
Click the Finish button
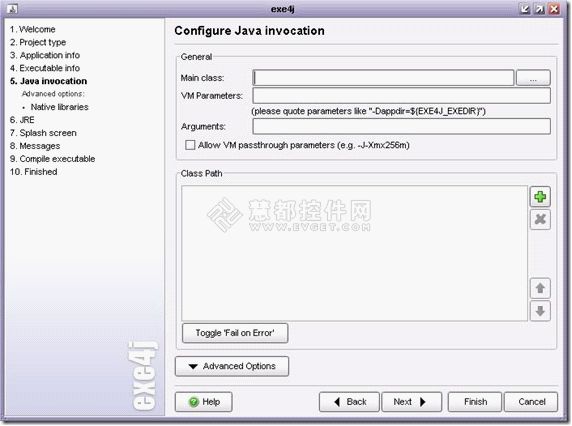[x=475, y=402]
